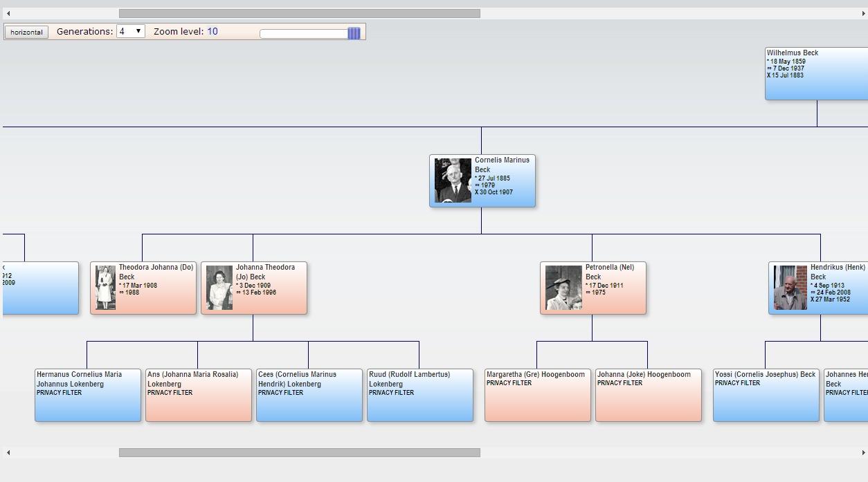The image size is (868, 482).
Task: Adjust the zoom level slider handle
Action: click(354, 33)
